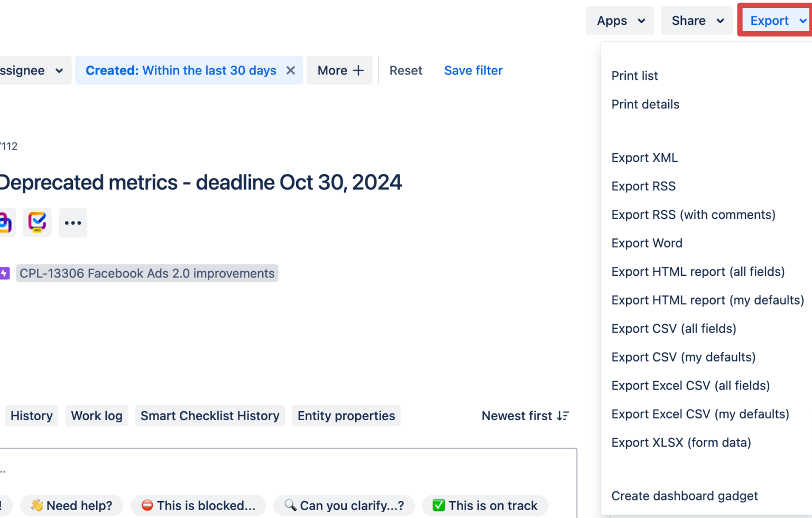Open the Smart Checklist History tab
812x518 pixels.
click(x=210, y=415)
